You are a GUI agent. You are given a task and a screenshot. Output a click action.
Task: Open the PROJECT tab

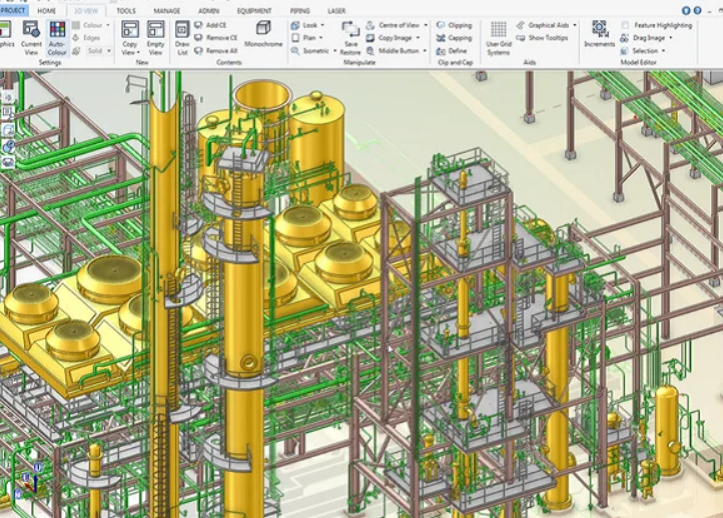tap(13, 10)
